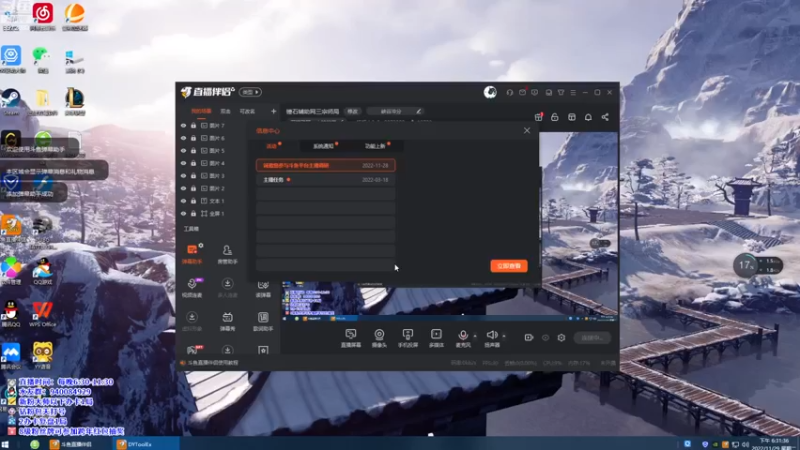Click the user avatar in title bar
The image size is (800, 450).
(490, 92)
